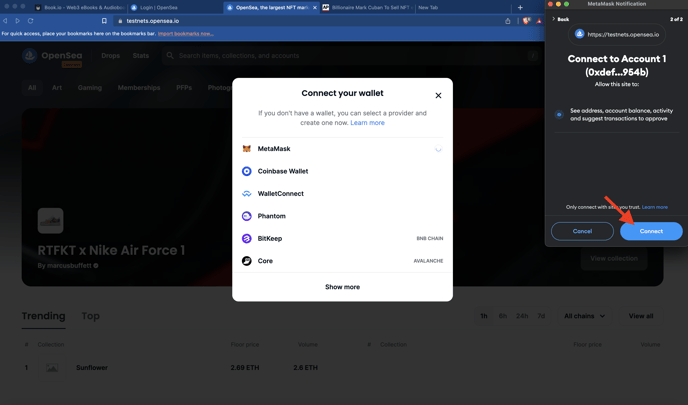The height and width of the screenshot is (405, 688).
Task: Select the PFPs category tab
Action: [184, 88]
